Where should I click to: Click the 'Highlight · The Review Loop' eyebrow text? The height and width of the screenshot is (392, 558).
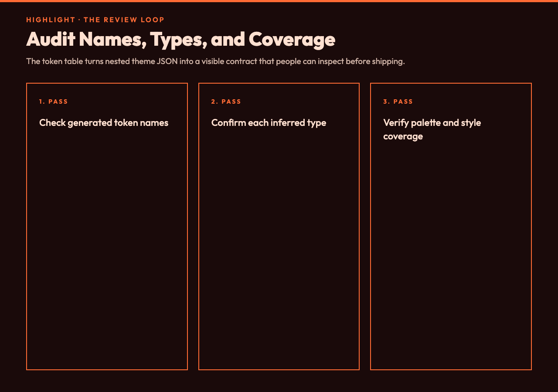(x=95, y=20)
